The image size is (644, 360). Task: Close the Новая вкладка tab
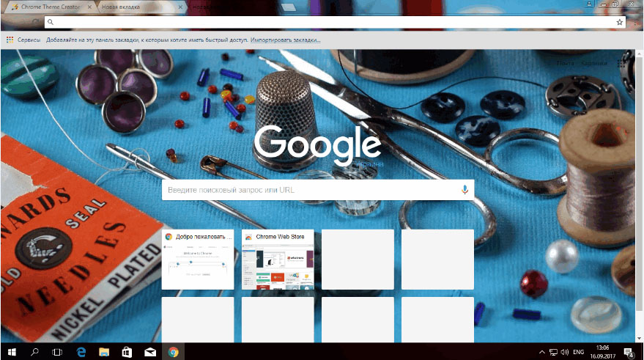coord(180,7)
